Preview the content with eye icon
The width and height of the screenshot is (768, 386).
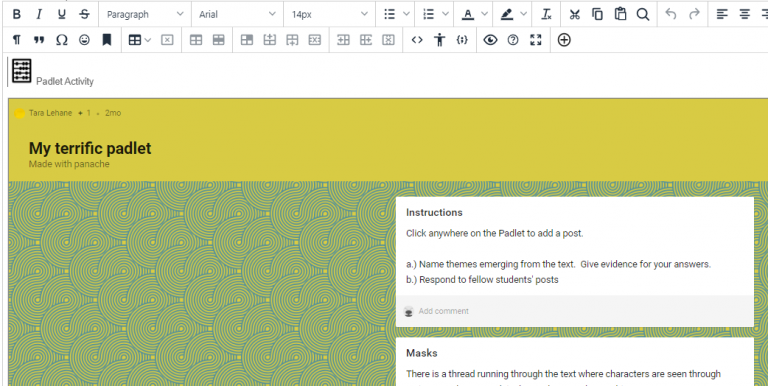point(490,40)
